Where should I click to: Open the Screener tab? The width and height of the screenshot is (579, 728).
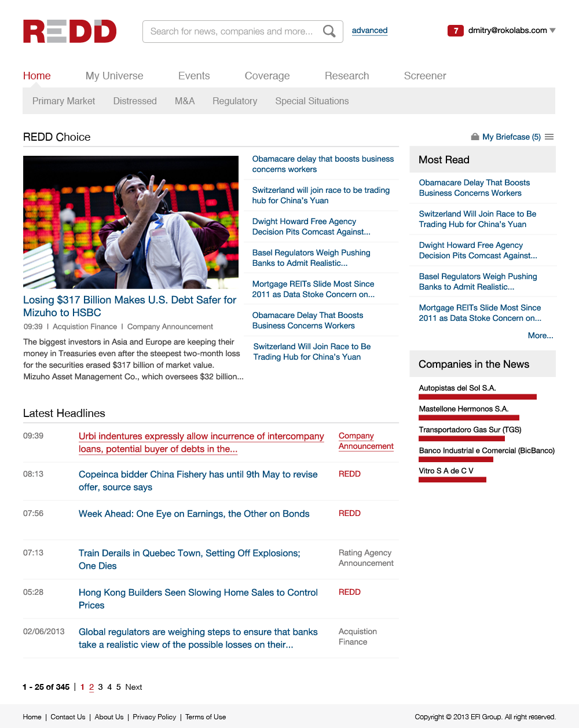(x=425, y=76)
